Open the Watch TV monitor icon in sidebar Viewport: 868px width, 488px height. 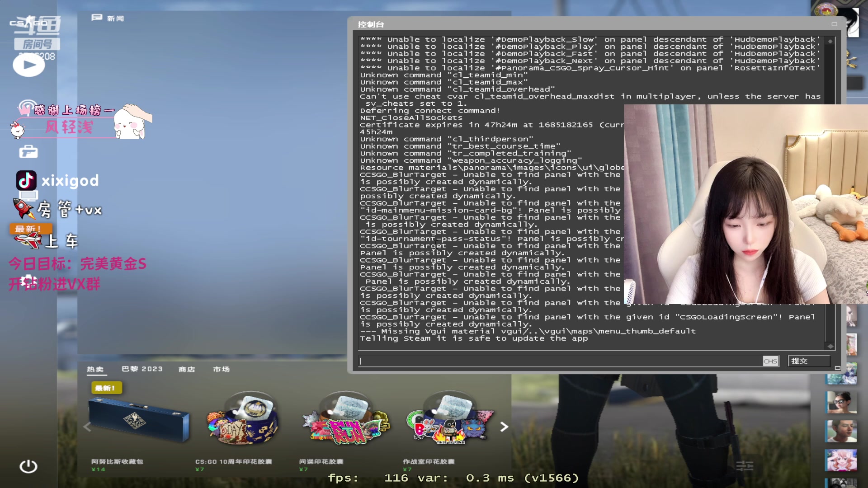(28, 195)
